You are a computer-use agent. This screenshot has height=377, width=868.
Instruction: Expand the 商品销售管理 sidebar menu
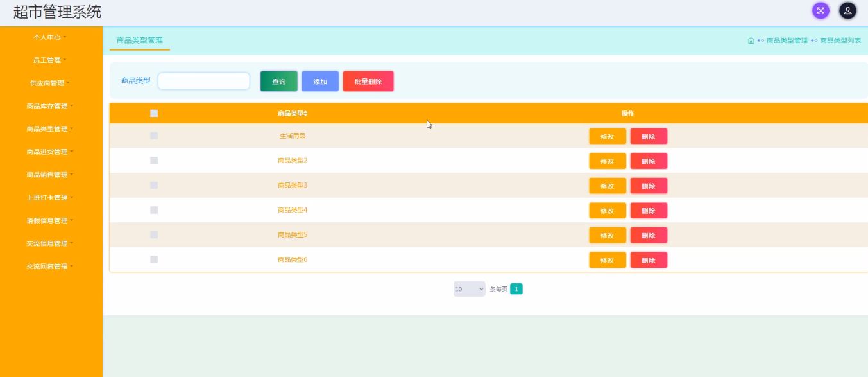pos(50,175)
